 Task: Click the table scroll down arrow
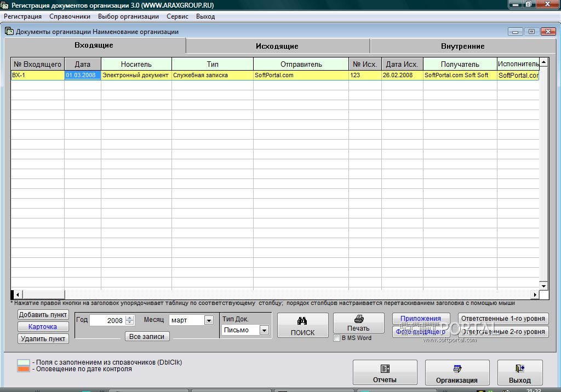point(543,286)
